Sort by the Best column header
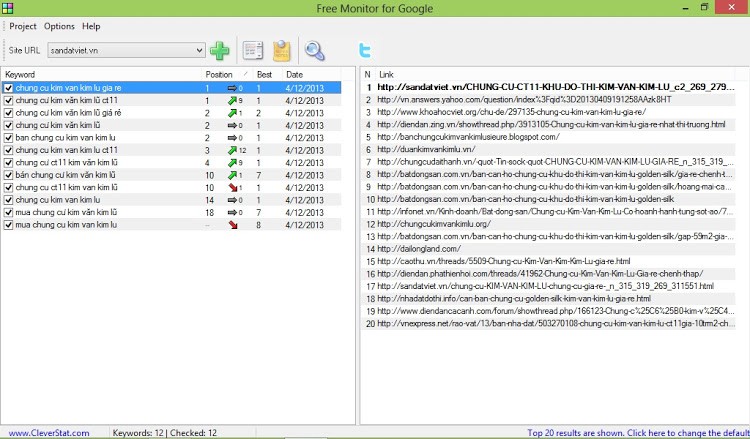 point(267,75)
